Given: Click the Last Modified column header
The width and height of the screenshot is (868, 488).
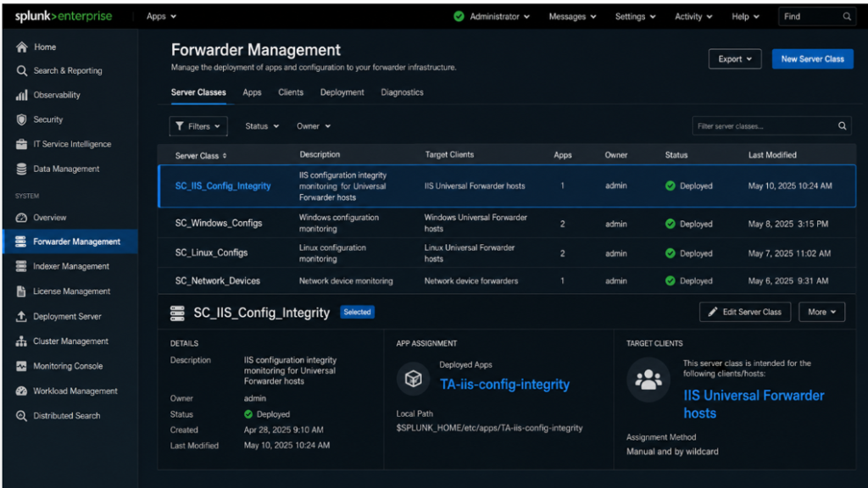Looking at the screenshot, I should (x=772, y=155).
